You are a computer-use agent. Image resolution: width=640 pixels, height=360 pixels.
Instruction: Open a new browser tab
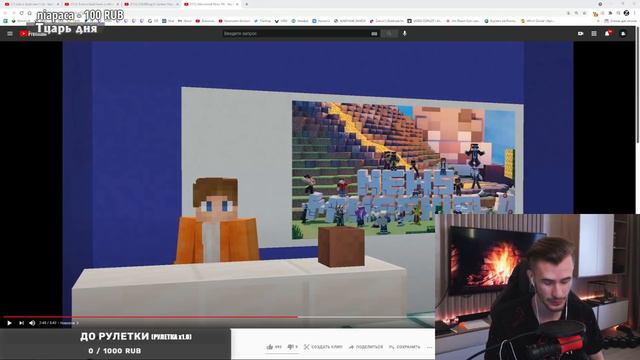pyautogui.click(x=246, y=4)
